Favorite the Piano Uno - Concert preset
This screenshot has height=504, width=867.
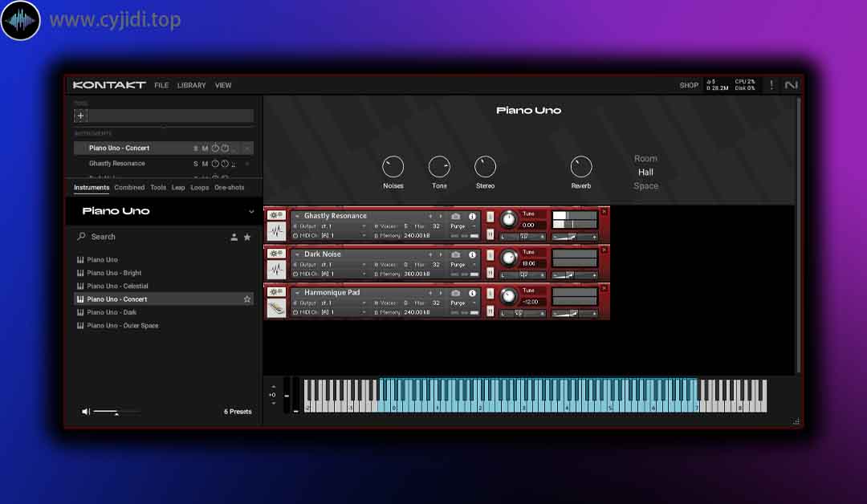pos(247,299)
